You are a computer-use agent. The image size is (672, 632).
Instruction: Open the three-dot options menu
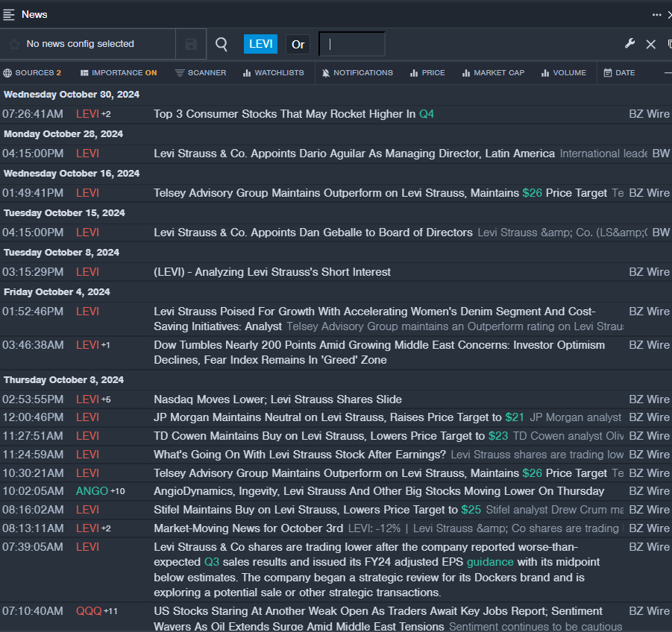(656, 14)
